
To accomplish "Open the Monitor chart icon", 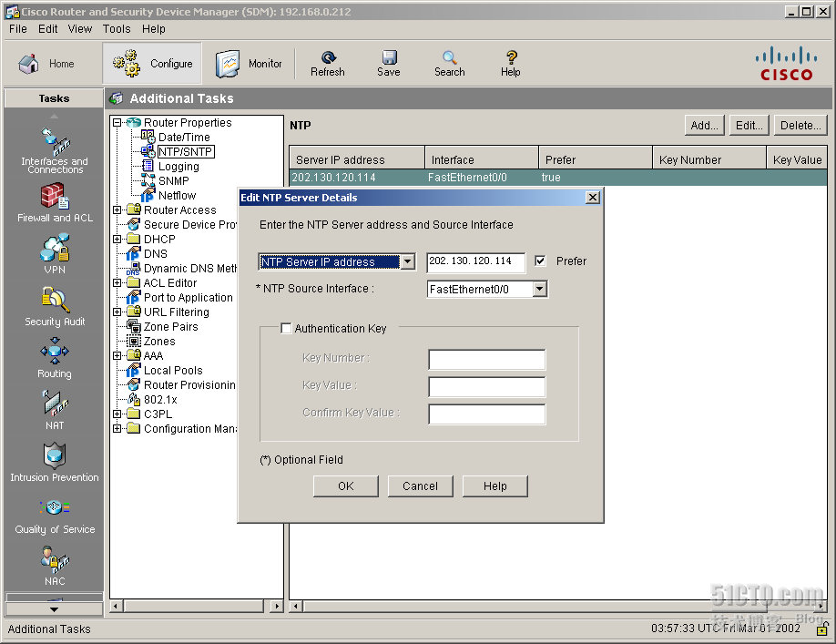I will coord(229,64).
